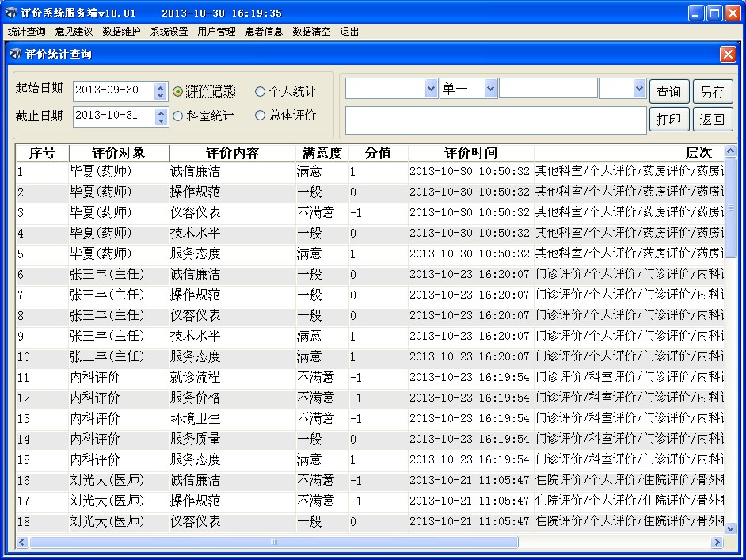This screenshot has width=746, height=560.
Task: Decrease the 截止日期 value with down arrow
Action: (x=162, y=121)
